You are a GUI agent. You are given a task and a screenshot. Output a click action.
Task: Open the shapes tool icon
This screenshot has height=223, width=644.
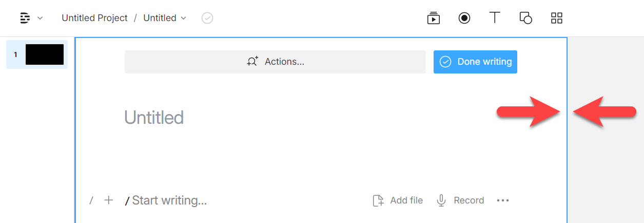click(x=525, y=18)
